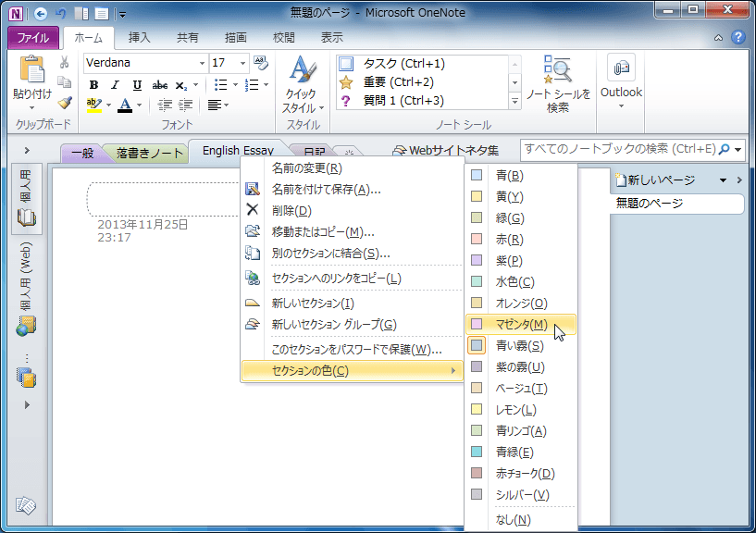Click the Undo arrow in title bar
The width and height of the screenshot is (756, 533).
click(x=61, y=14)
